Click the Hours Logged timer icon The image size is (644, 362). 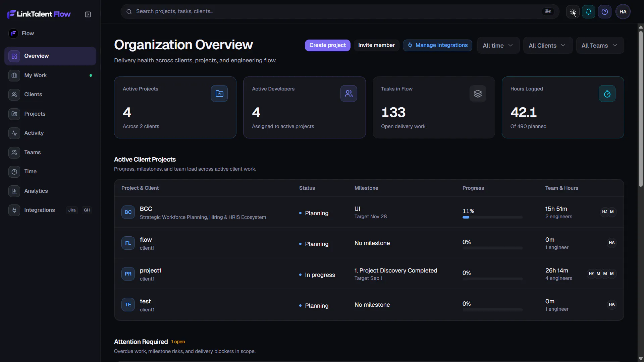click(607, 94)
